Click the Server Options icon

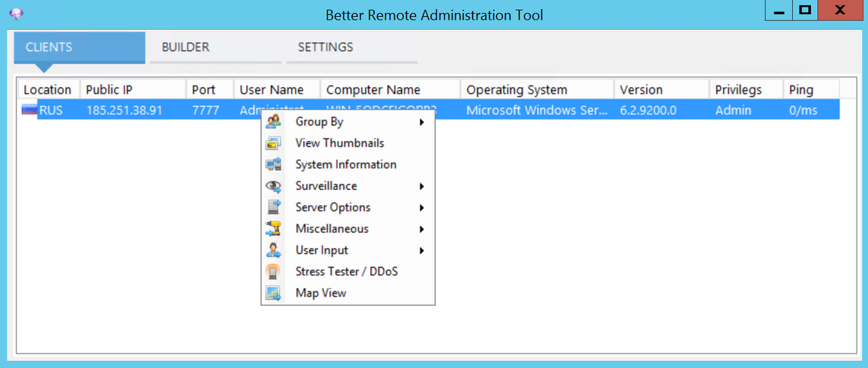273,208
